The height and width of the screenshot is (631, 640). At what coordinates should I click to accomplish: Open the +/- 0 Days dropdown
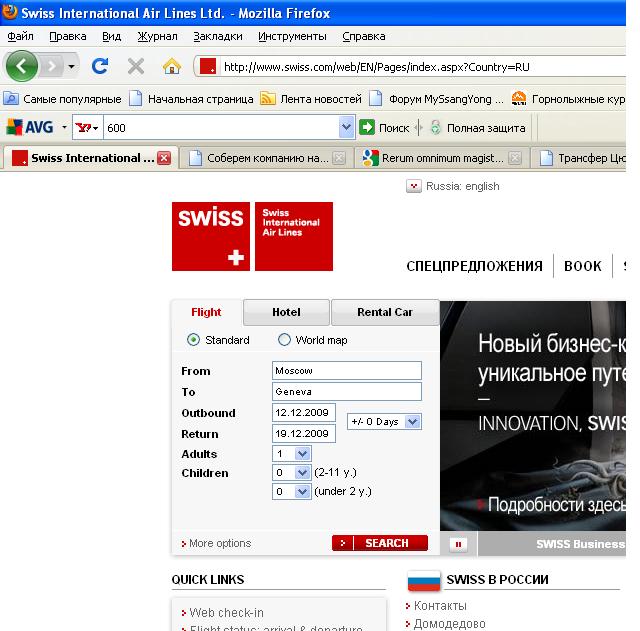(x=384, y=422)
